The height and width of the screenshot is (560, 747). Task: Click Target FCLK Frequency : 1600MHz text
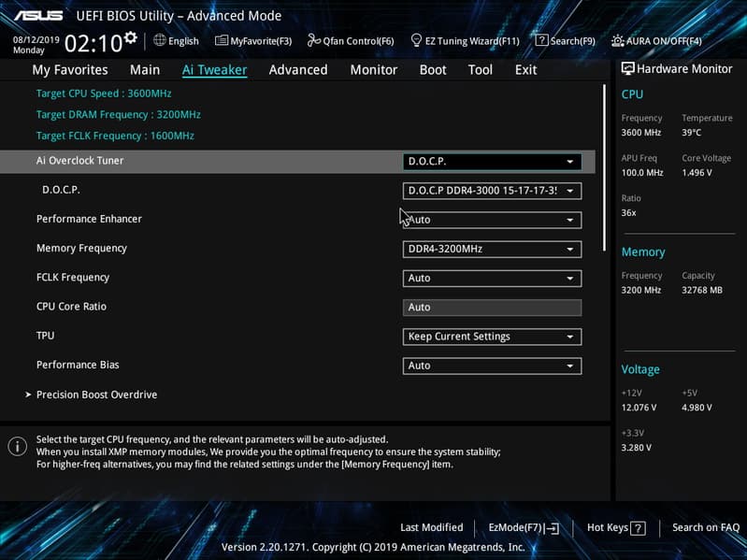pyautogui.click(x=115, y=136)
